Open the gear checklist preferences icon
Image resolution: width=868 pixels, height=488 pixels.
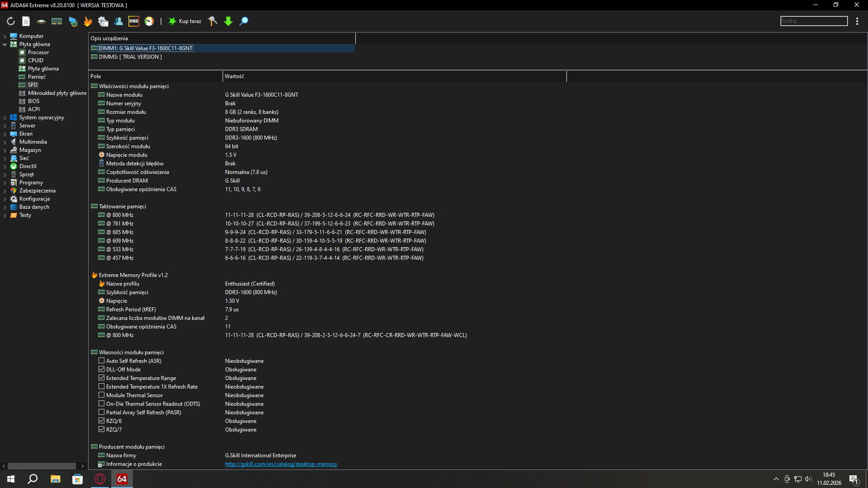[103, 21]
